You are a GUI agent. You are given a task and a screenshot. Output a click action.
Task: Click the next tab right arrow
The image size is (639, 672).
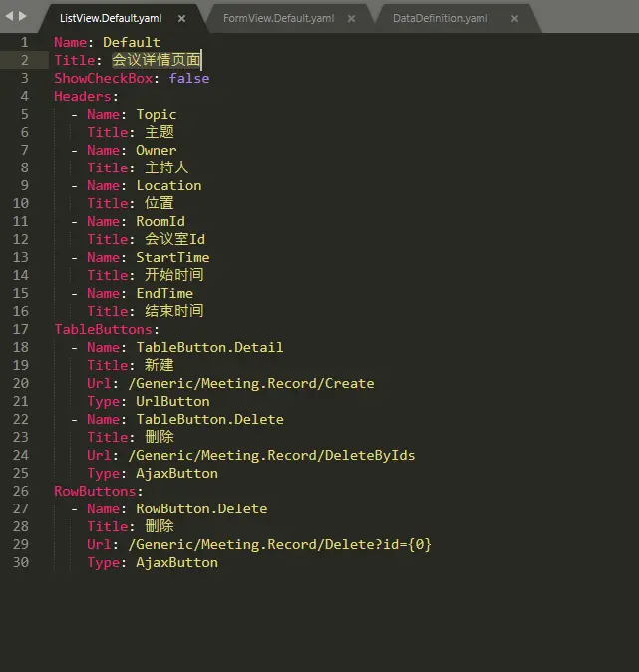coord(23,16)
